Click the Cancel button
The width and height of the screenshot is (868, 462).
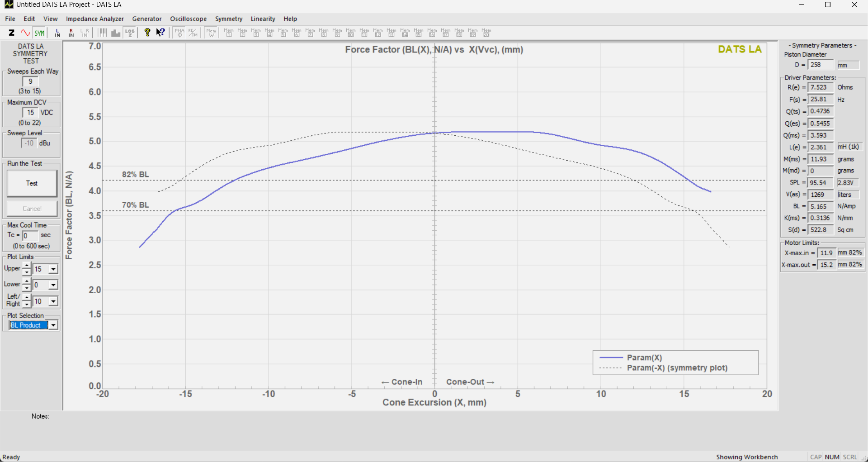pos(32,209)
